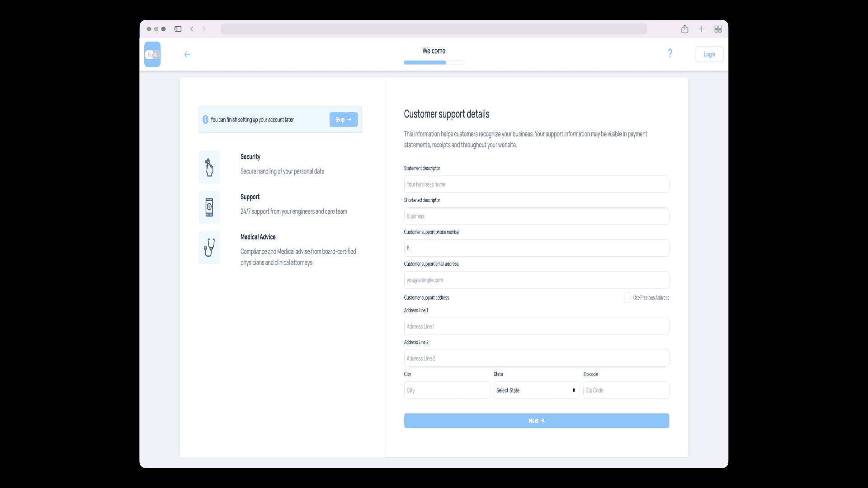Click the Medical Advice stethoscope icon
This screenshot has width=868, height=488.
209,248
